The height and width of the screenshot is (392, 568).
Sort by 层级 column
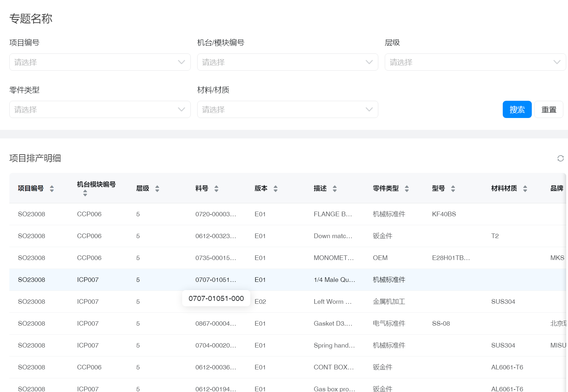tap(157, 189)
